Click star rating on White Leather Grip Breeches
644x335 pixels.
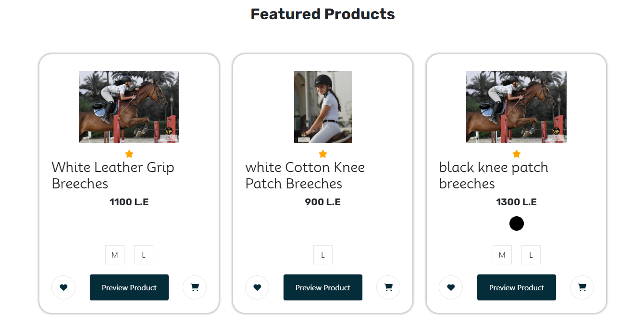(x=129, y=154)
